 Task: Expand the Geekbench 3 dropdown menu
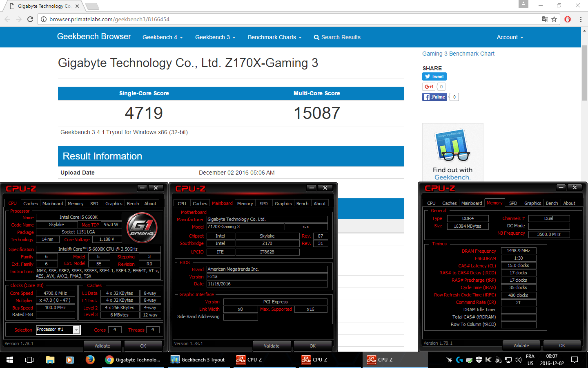coord(215,37)
